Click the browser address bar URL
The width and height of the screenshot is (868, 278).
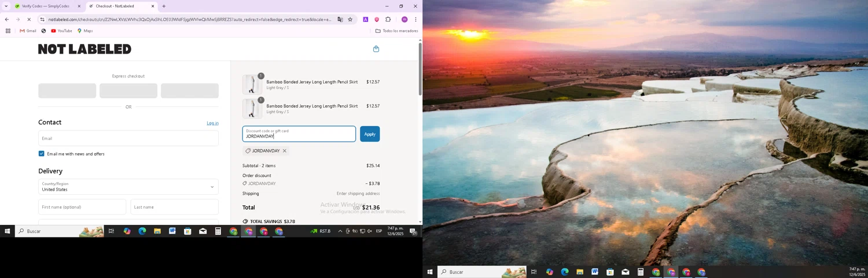(190, 20)
